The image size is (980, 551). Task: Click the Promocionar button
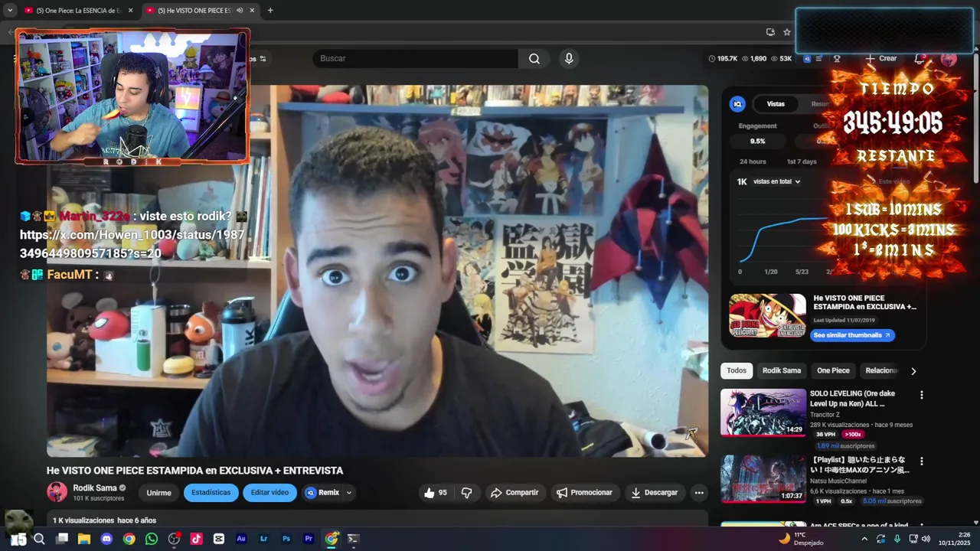coord(584,493)
